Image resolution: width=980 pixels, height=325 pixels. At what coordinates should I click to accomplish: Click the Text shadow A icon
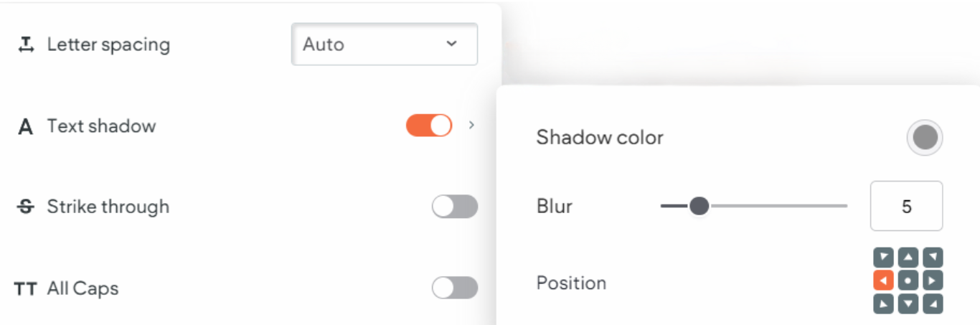pyautogui.click(x=26, y=127)
